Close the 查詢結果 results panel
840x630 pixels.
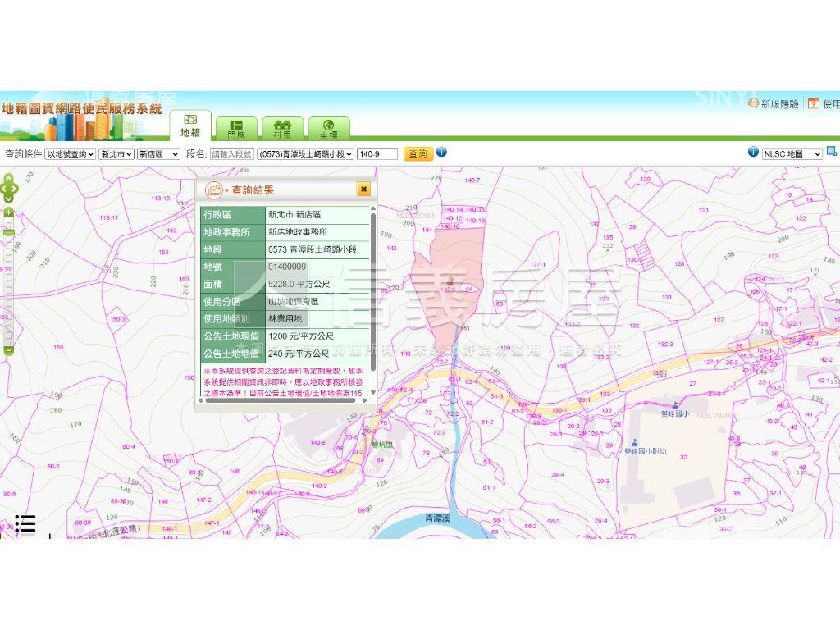click(x=363, y=189)
